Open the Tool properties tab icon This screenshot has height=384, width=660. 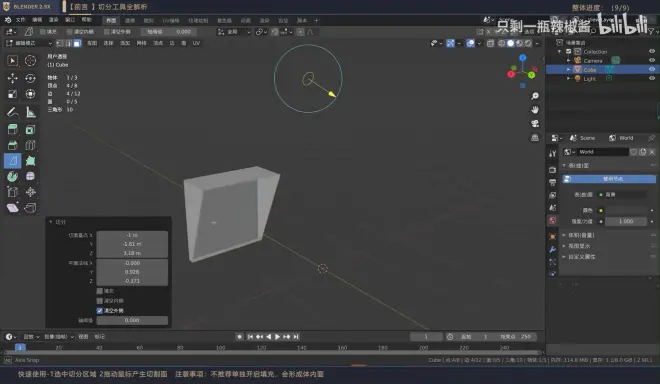point(553,154)
